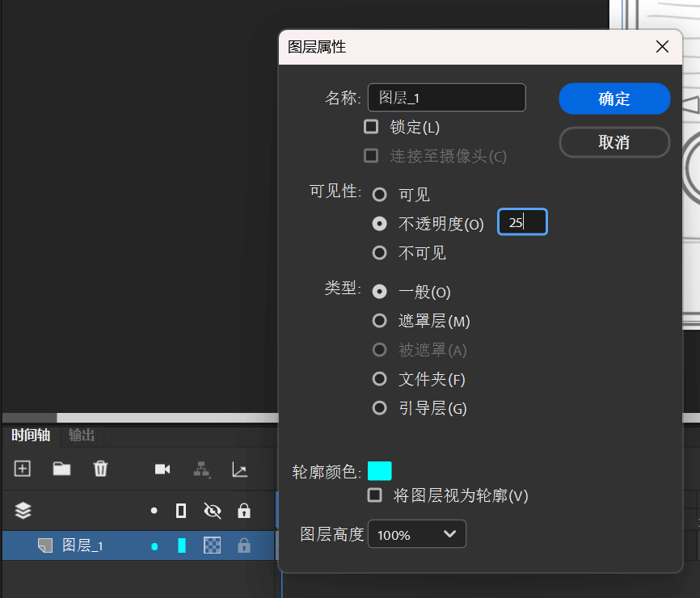Enable 将图层视为轮廓(V) checkbox
The height and width of the screenshot is (598, 700).
click(x=374, y=495)
